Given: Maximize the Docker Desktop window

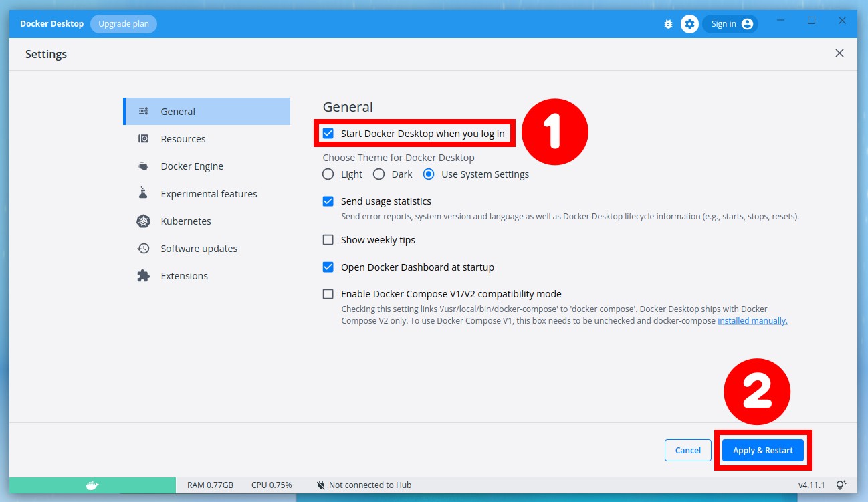Looking at the screenshot, I should point(811,21).
